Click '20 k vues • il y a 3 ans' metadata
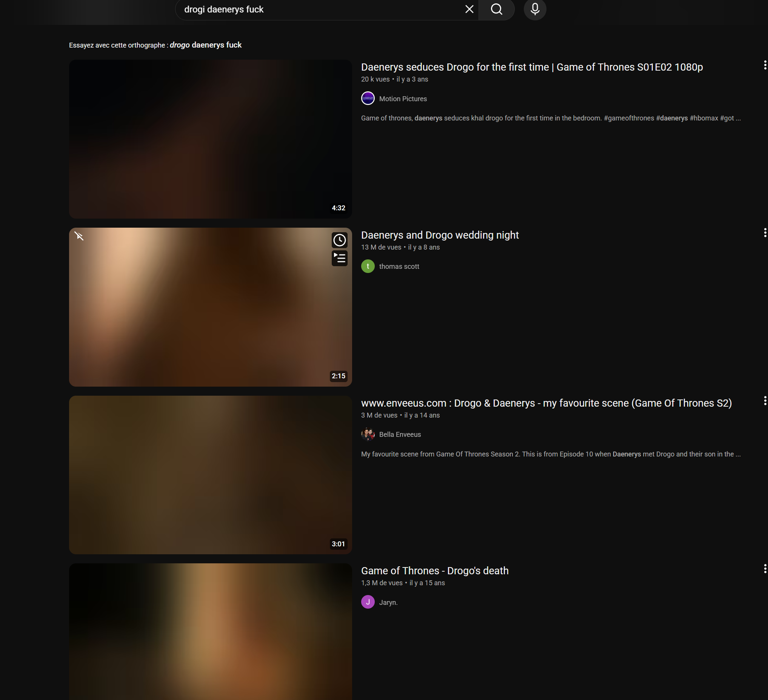 point(395,79)
